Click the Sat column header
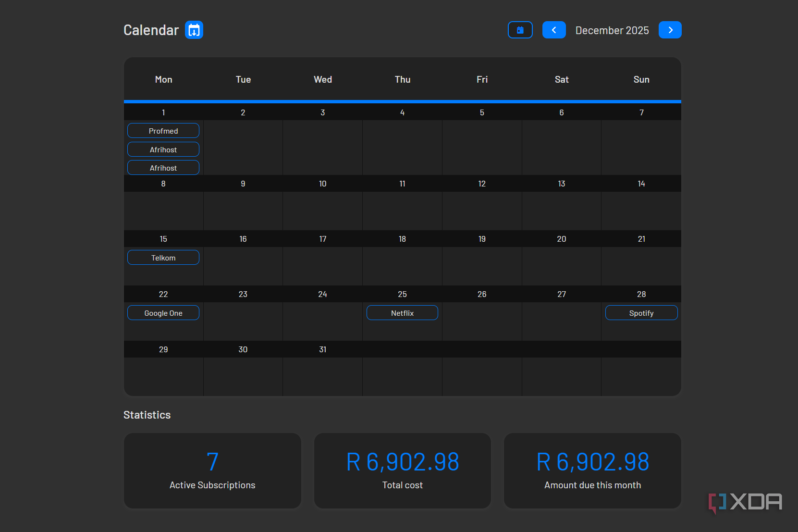 pos(562,79)
